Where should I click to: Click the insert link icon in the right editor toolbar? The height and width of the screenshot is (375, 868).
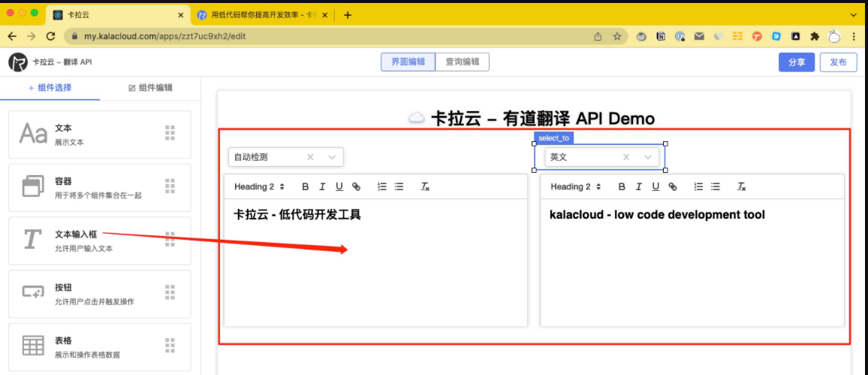673,186
